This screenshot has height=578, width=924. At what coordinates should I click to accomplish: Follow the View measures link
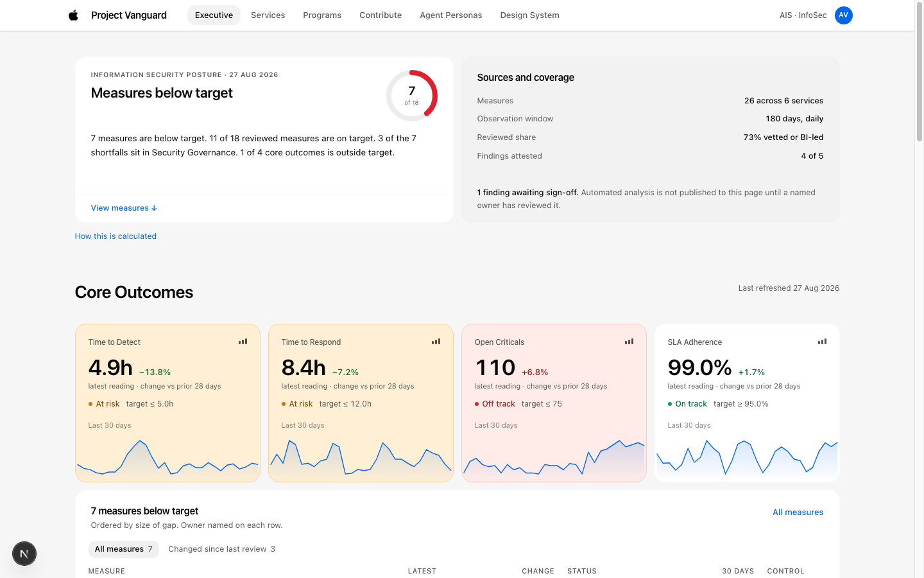click(124, 208)
